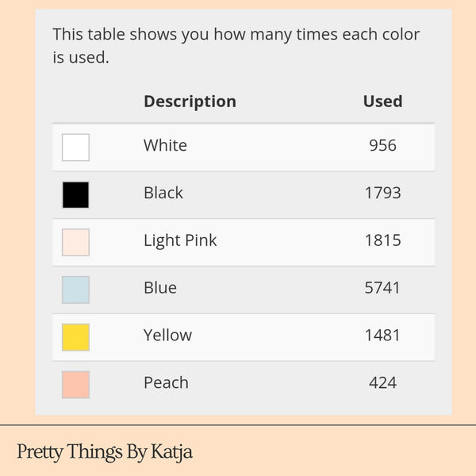The width and height of the screenshot is (476, 476).
Task: Click the table explanation paragraph
Action: click(x=236, y=45)
